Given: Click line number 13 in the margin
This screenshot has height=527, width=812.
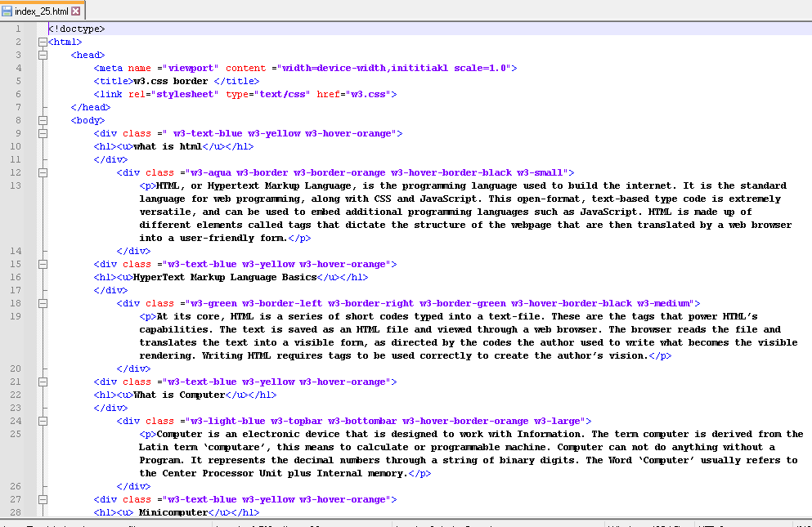Looking at the screenshot, I should 16,185.
